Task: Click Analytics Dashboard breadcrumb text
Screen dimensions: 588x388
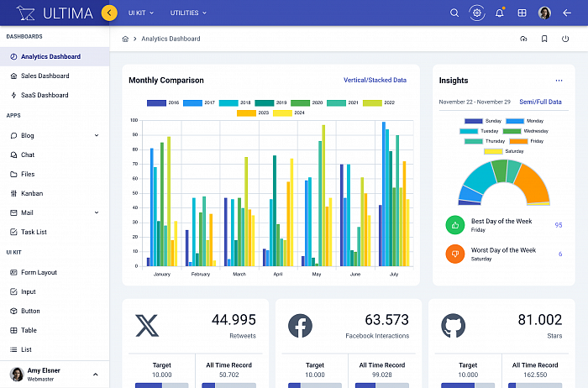Action: coord(171,39)
